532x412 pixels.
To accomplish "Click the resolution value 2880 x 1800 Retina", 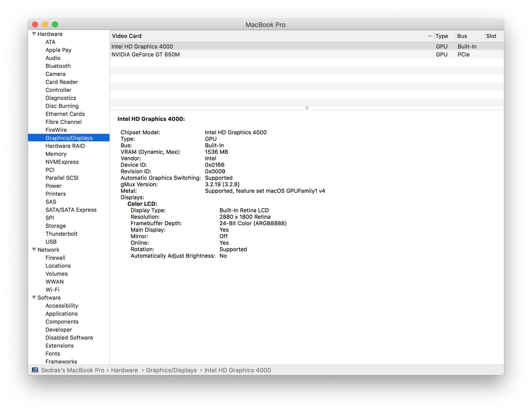I will coord(245,217).
